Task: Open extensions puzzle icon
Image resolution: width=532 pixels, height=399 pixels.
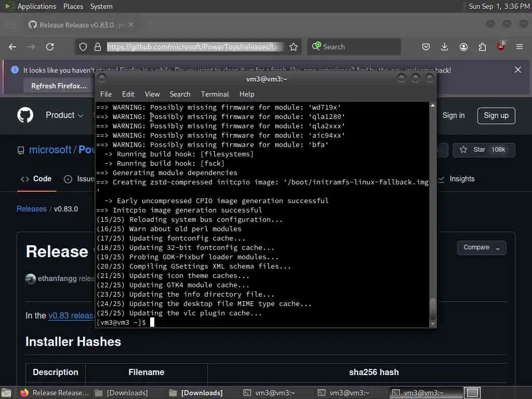Action: point(482,47)
